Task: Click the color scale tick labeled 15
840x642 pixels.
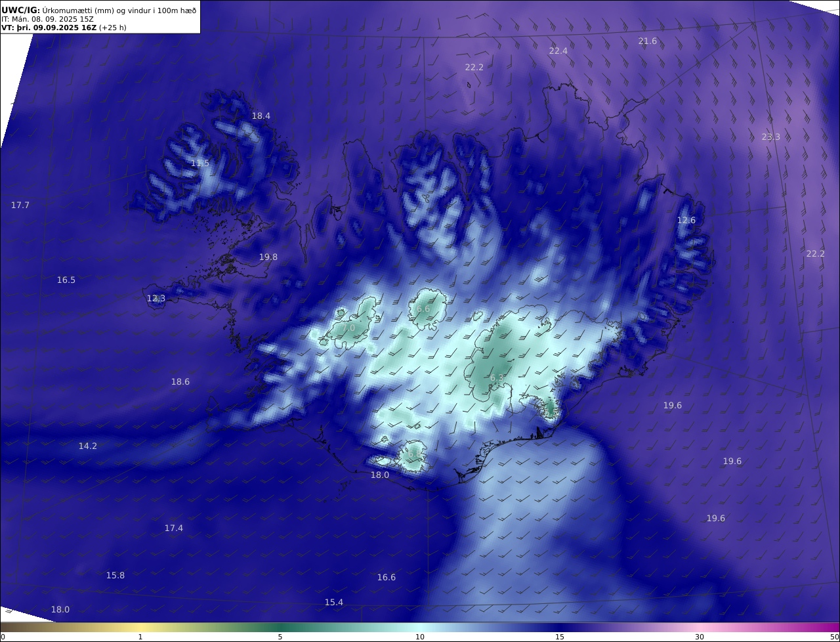Action: tap(560, 637)
